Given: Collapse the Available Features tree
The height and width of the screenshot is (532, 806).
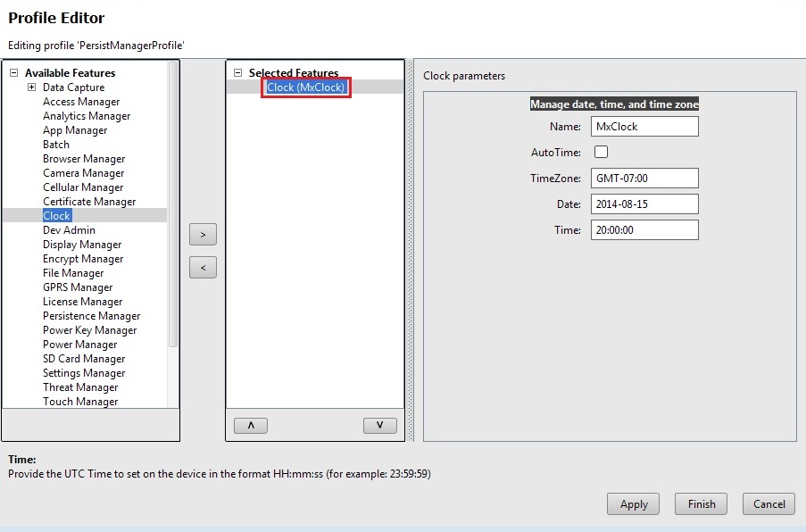Looking at the screenshot, I should [13, 73].
